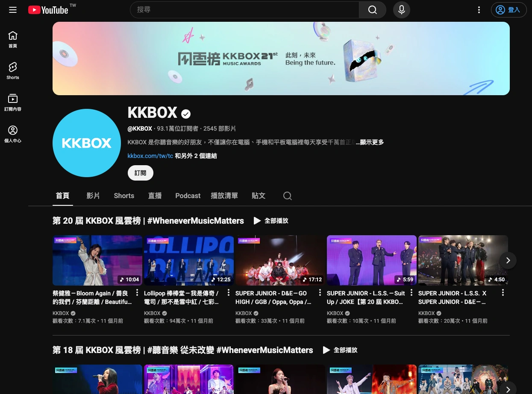Start a voice search with the microphone
The width and height of the screenshot is (532, 394).
pyautogui.click(x=401, y=10)
